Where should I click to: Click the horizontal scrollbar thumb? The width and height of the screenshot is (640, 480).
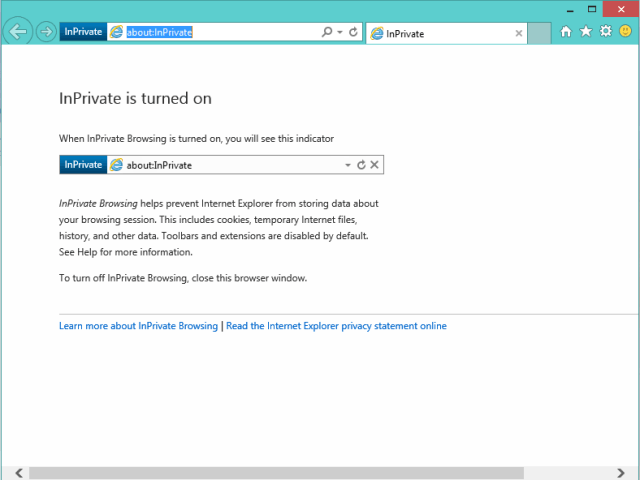pyautogui.click(x=276, y=473)
